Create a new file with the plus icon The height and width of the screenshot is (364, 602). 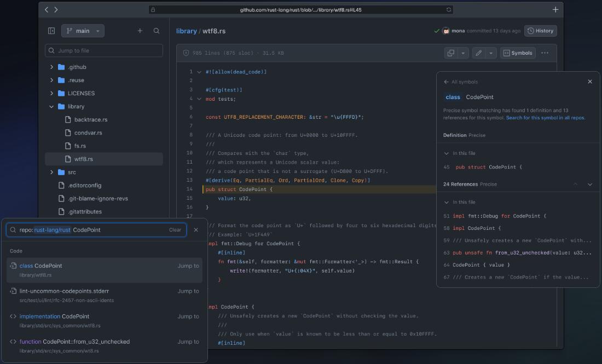(x=140, y=31)
